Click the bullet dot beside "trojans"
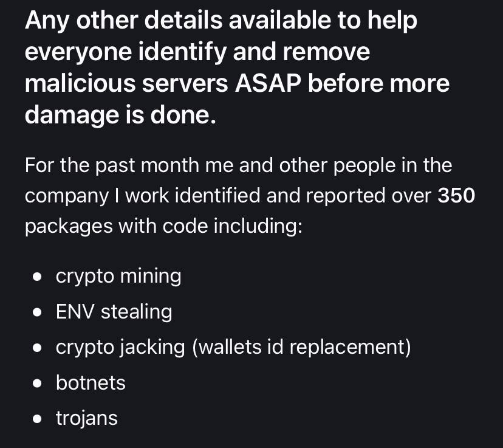This screenshot has width=503, height=448. click(x=38, y=419)
